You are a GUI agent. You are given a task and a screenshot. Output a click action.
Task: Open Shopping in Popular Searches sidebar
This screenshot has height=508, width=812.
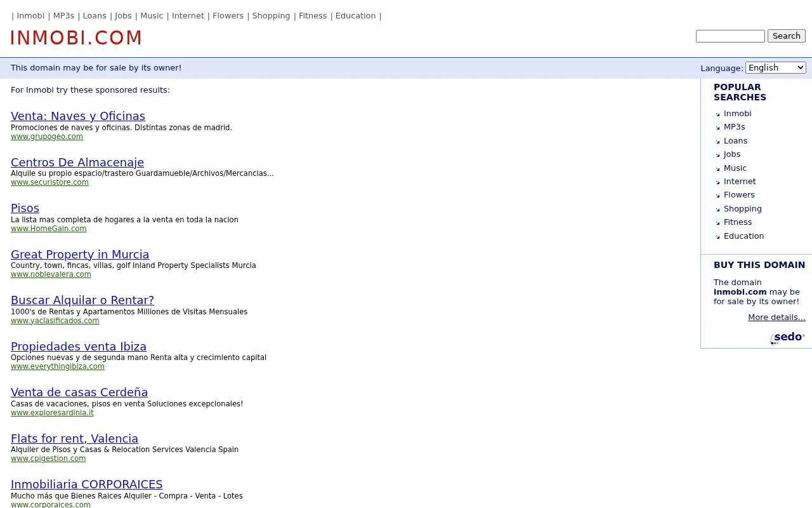[x=743, y=209]
